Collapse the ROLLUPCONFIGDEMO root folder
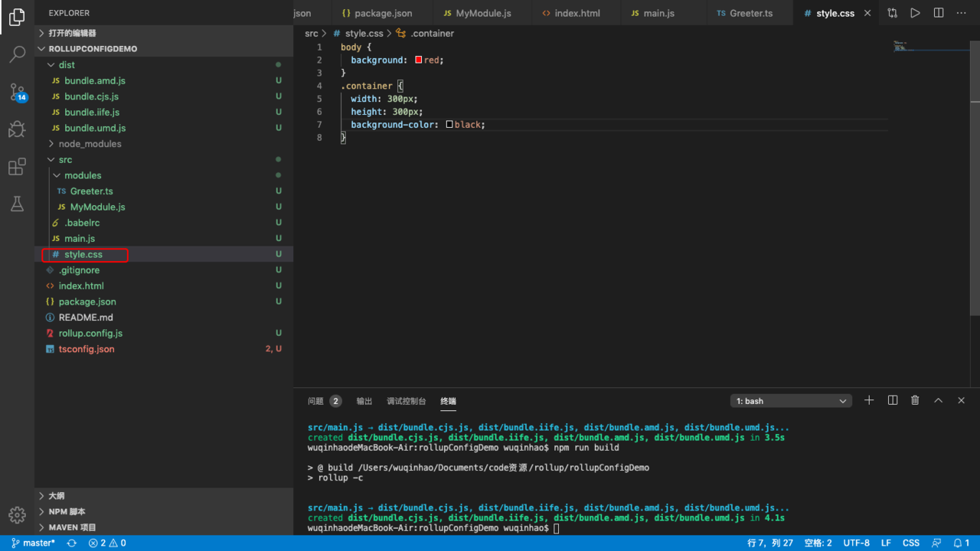The height and width of the screenshot is (551, 980). 164,48
